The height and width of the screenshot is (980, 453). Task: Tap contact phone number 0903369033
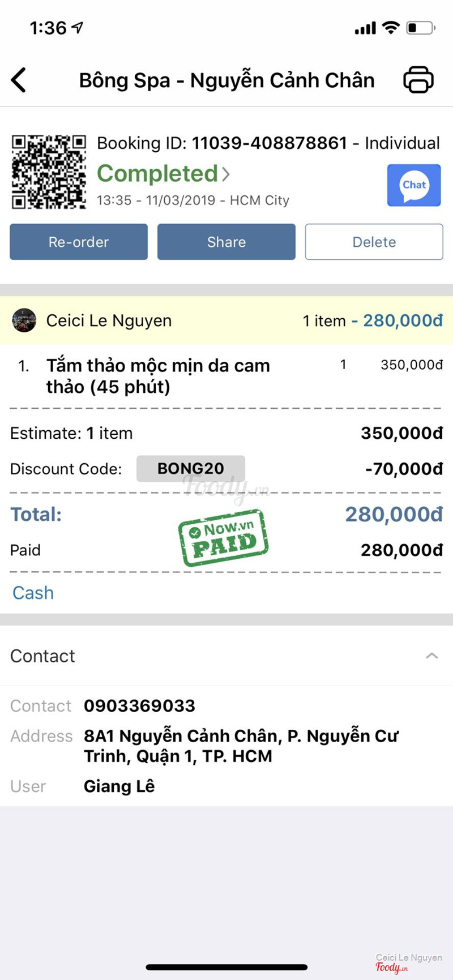[139, 705]
